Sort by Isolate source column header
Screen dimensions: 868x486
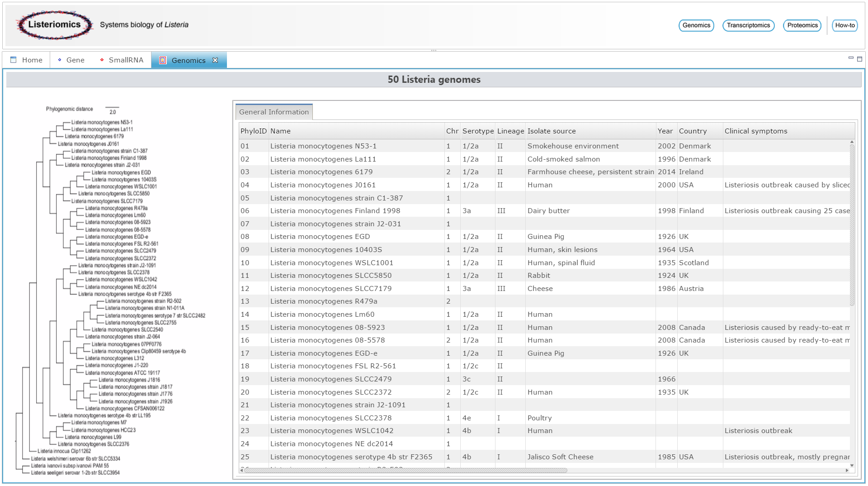click(x=552, y=131)
